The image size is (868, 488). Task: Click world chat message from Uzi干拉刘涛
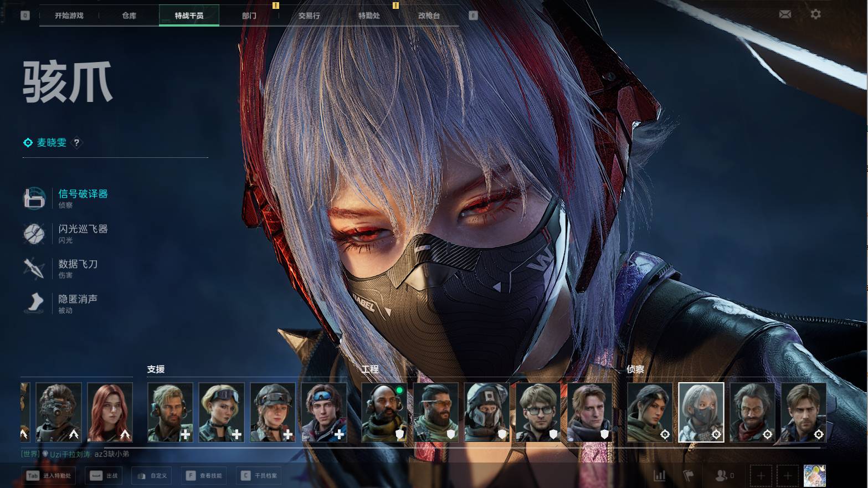pos(75,454)
